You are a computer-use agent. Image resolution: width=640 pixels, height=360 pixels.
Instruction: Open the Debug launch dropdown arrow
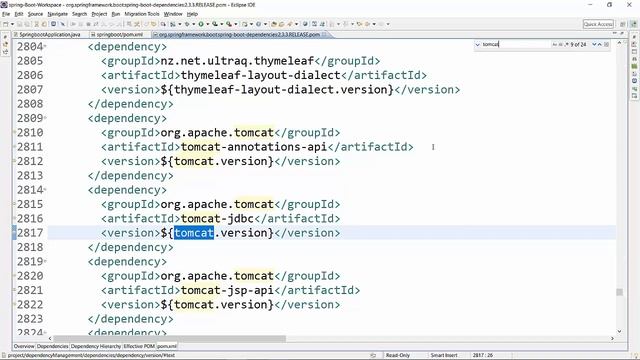pos(193,24)
